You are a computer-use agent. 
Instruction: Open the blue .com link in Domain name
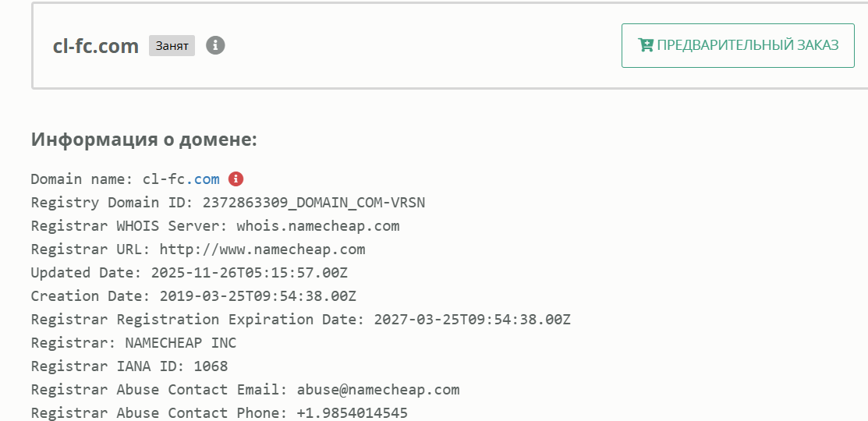pos(206,179)
